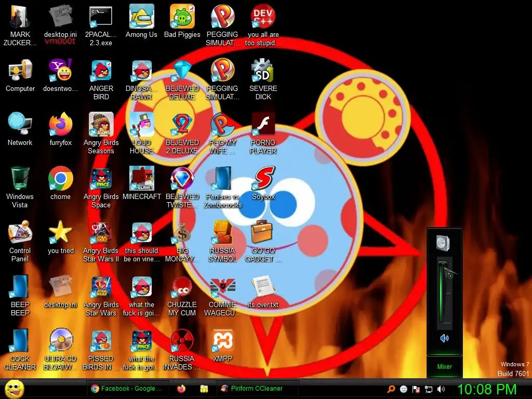Open the Action Center flag tray icon
The height and width of the screenshot is (399, 532).
click(x=416, y=389)
